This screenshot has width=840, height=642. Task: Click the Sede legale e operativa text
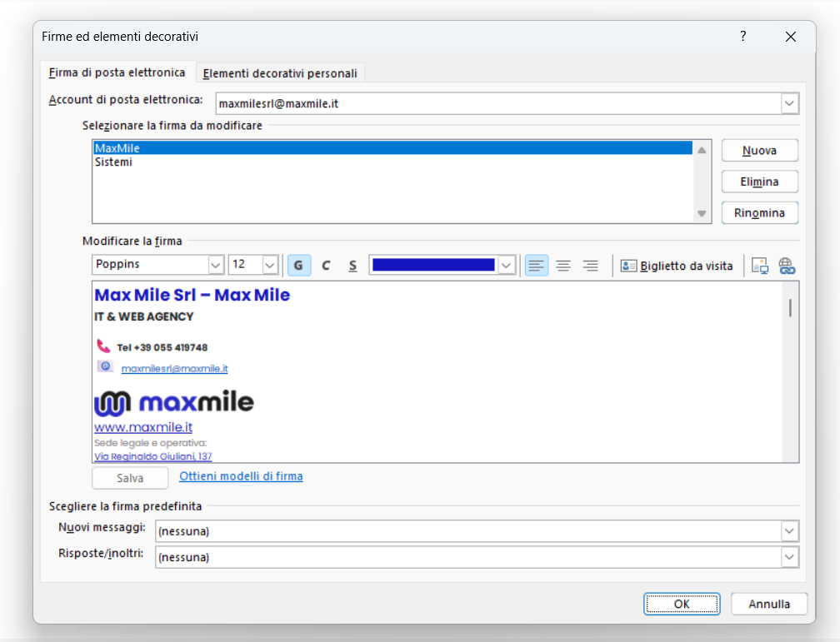point(151,443)
